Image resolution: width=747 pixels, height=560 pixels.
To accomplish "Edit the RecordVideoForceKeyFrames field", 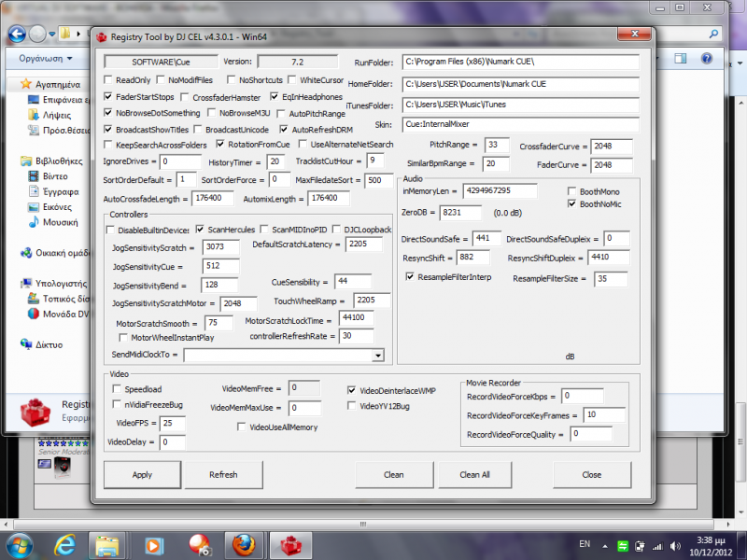I will pyautogui.click(x=604, y=414).
